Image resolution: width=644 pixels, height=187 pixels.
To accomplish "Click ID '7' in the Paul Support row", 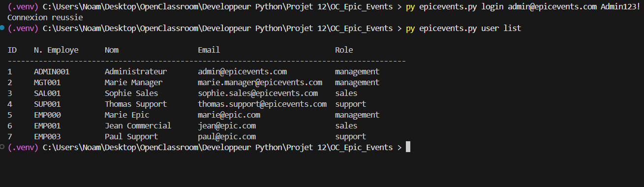I will click(10, 137).
